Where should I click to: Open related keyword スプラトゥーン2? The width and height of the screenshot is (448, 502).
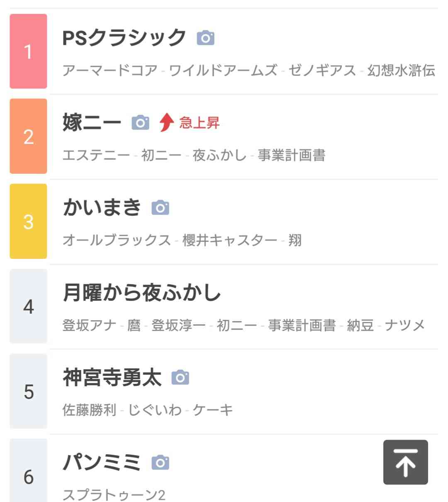(114, 495)
